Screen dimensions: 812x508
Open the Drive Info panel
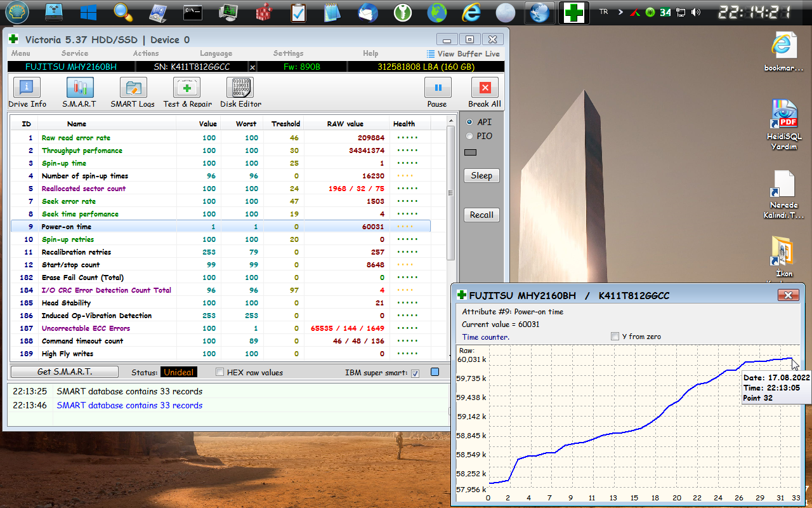pos(27,93)
